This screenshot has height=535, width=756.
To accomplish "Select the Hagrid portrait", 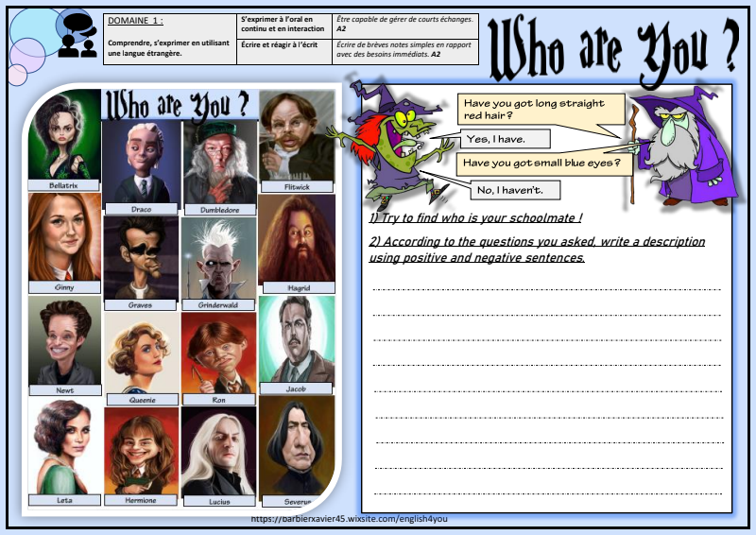I will click(297, 240).
